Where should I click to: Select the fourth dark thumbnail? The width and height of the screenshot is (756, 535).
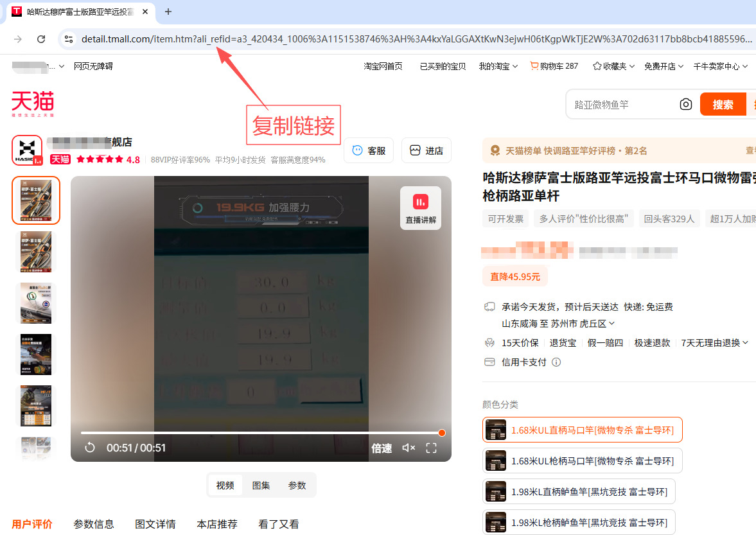coord(36,355)
